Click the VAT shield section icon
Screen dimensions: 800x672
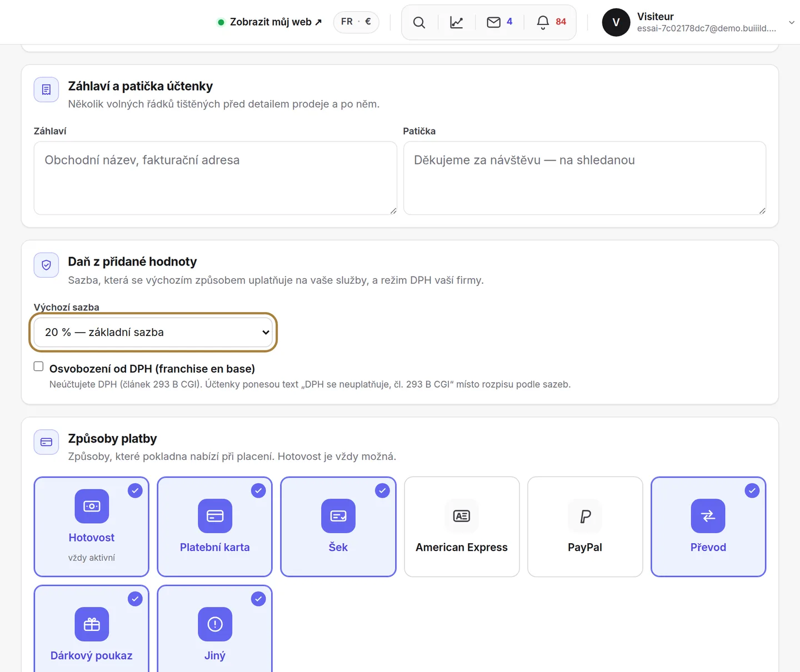point(46,265)
